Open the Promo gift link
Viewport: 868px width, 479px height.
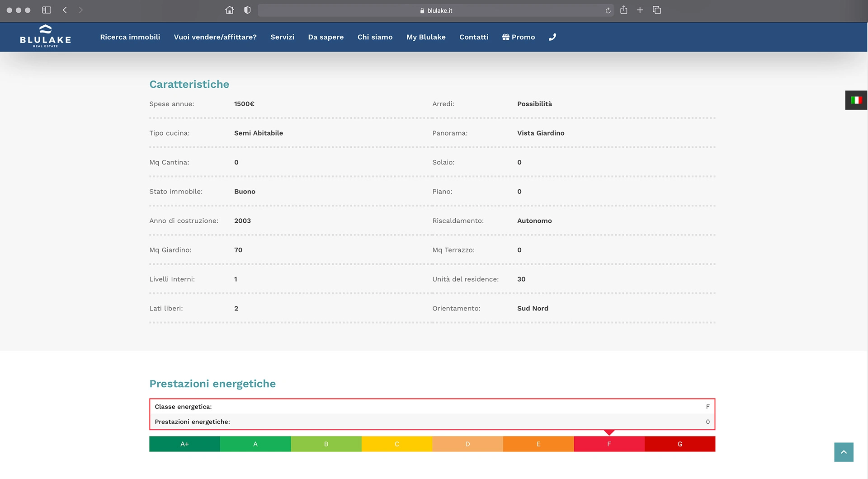click(519, 37)
